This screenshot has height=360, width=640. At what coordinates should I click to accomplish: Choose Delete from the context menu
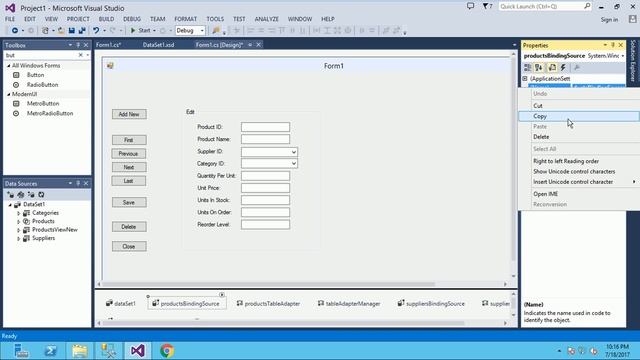tap(579, 137)
